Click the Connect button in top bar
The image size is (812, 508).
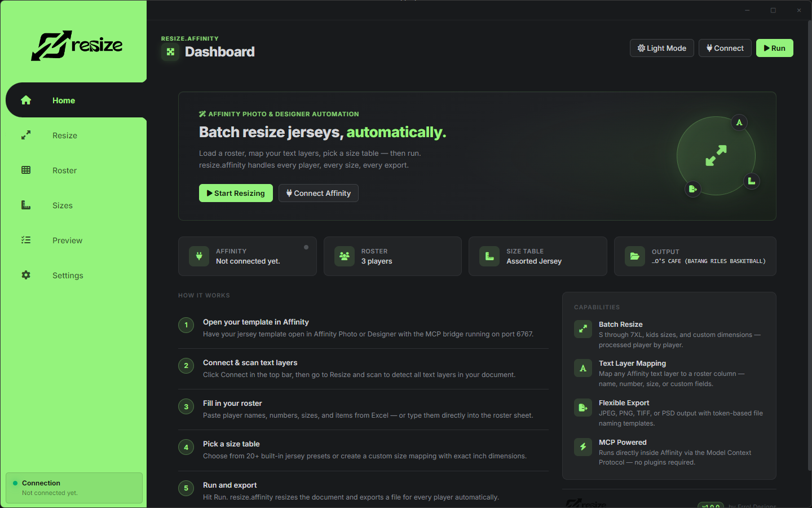tap(725, 48)
